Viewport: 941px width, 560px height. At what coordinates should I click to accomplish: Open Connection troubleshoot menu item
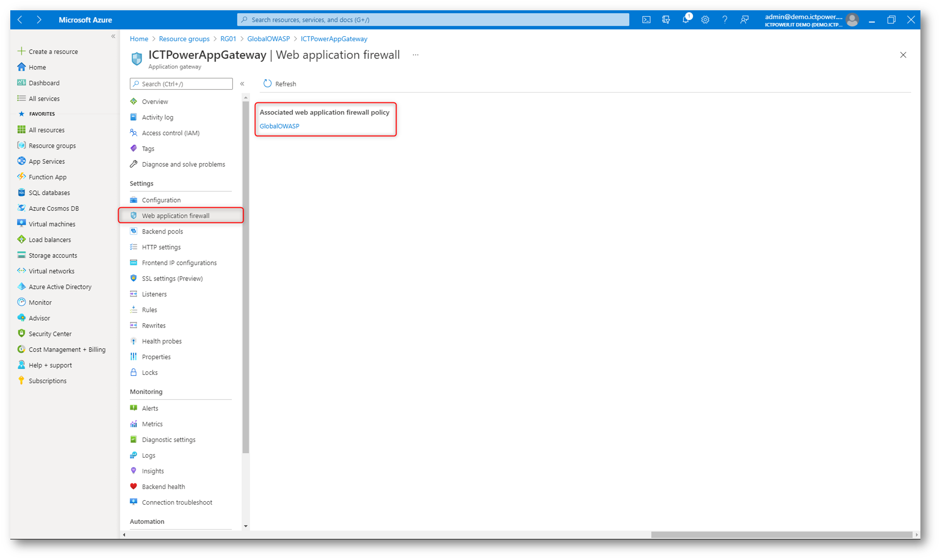(x=177, y=502)
